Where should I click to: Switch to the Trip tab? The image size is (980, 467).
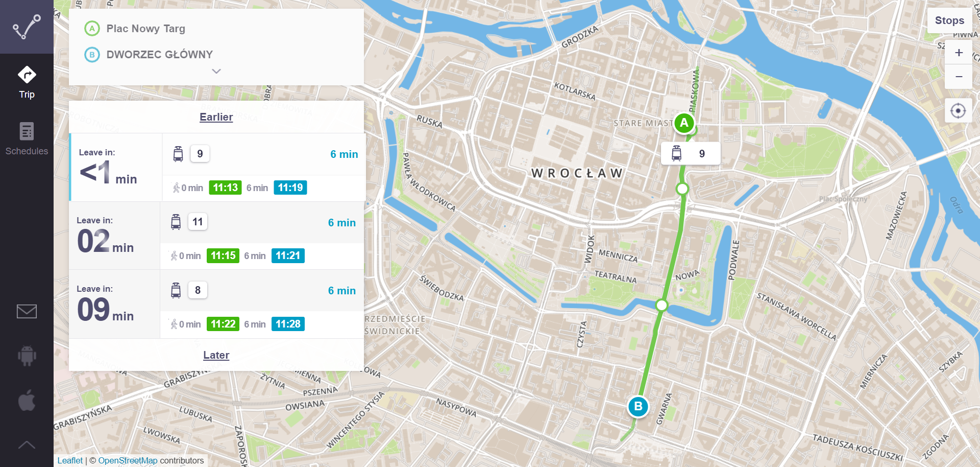[x=27, y=82]
